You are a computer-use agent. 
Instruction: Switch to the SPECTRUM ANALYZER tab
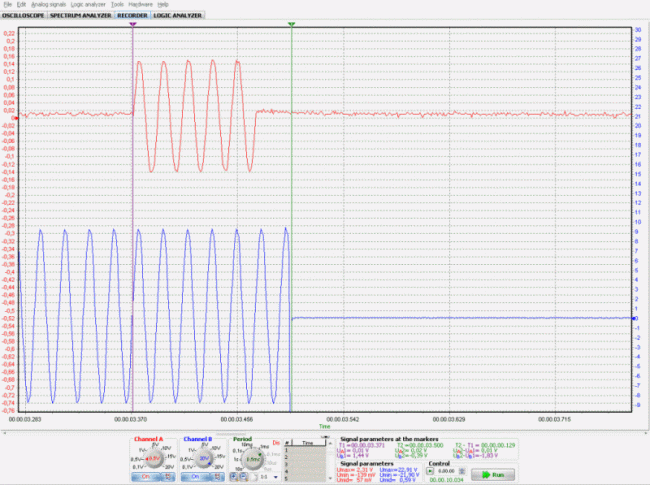coord(80,16)
